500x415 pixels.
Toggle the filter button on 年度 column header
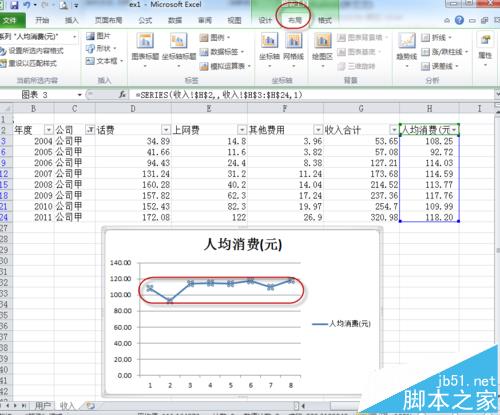[49, 129]
